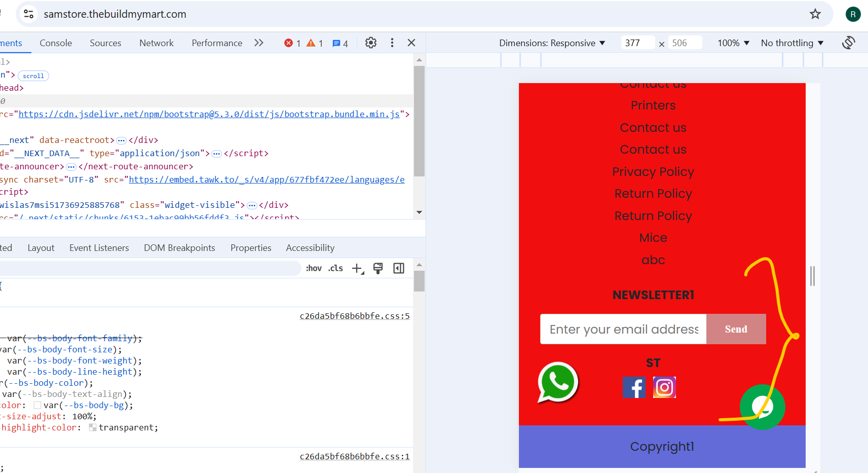Image resolution: width=868 pixels, height=473 pixels.
Task: Click the Copyright1 footer text
Action: [662, 447]
